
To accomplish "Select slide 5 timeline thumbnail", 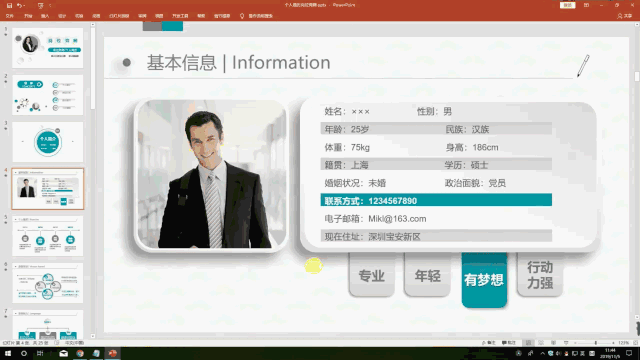I will [48, 236].
